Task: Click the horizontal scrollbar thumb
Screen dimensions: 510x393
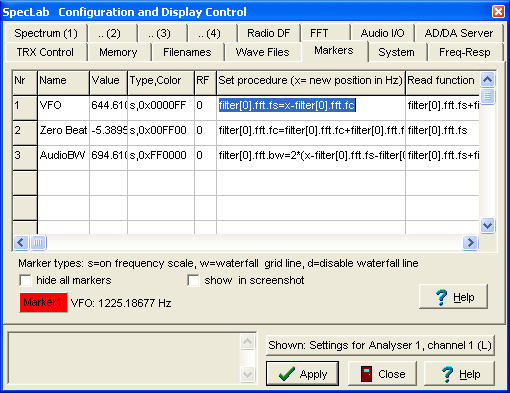Action: click(38, 242)
